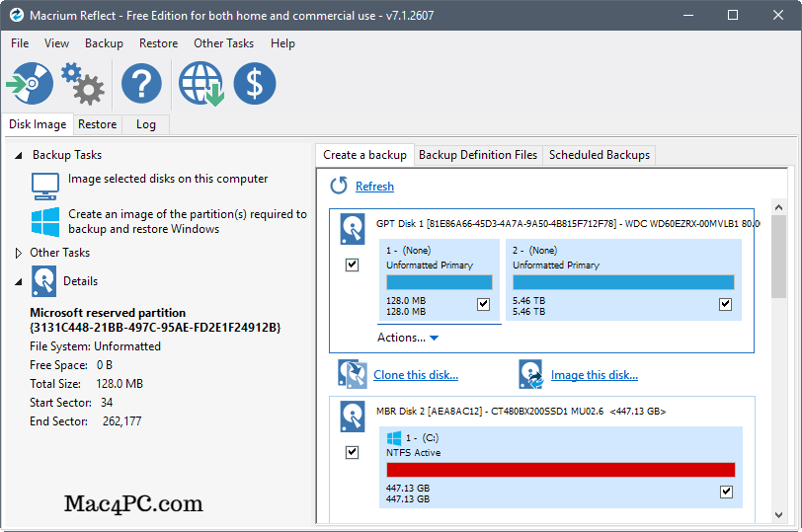Viewport: 802px width, 532px height.
Task: Click the Details disk icon in sidebar
Action: 44,281
